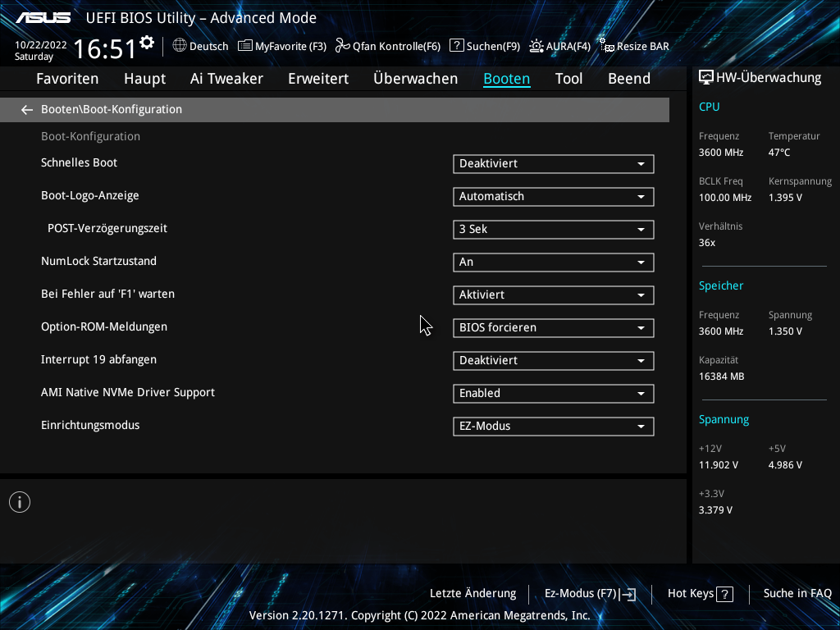Click the globe language icon
Viewport: 840px width, 630px height.
180,46
